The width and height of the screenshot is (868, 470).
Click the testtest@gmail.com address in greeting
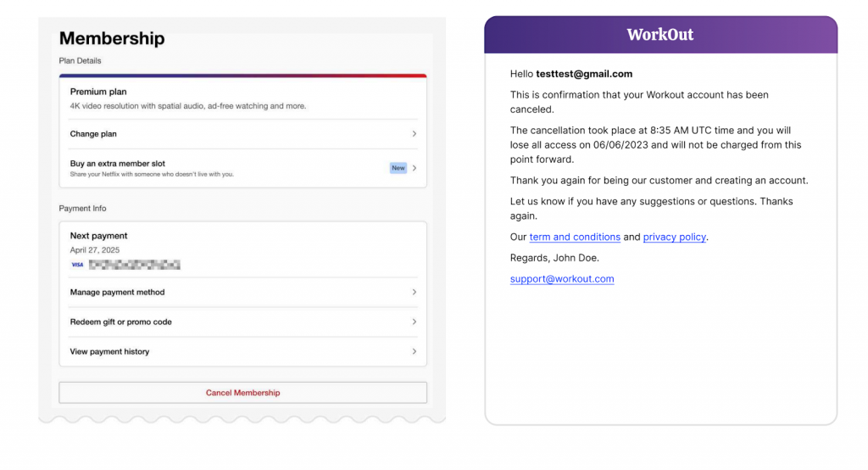(584, 75)
